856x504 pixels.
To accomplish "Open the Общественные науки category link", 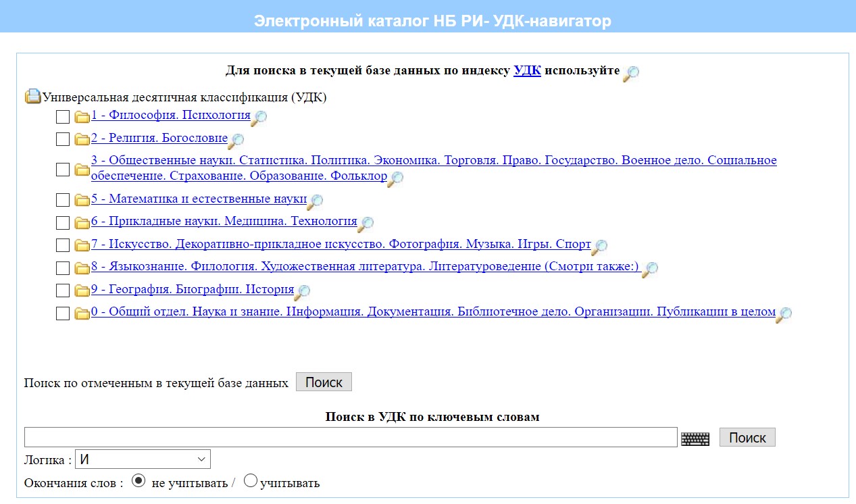I will 434,161.
